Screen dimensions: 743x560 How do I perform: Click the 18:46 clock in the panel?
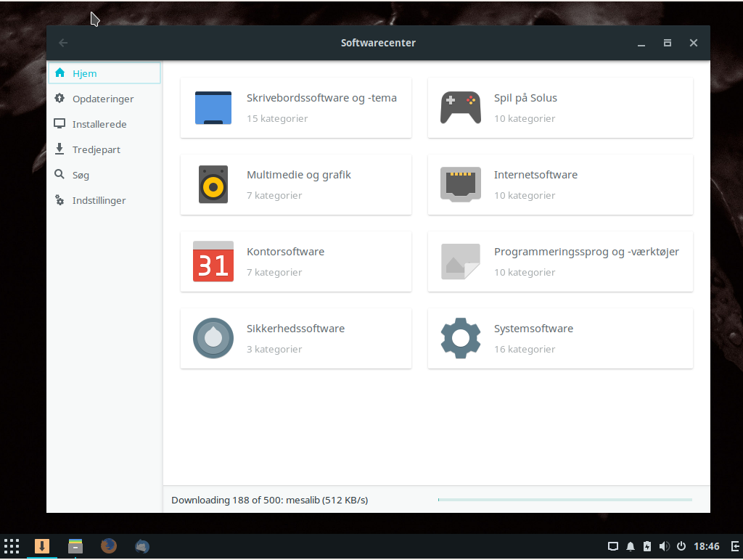pyautogui.click(x=707, y=546)
